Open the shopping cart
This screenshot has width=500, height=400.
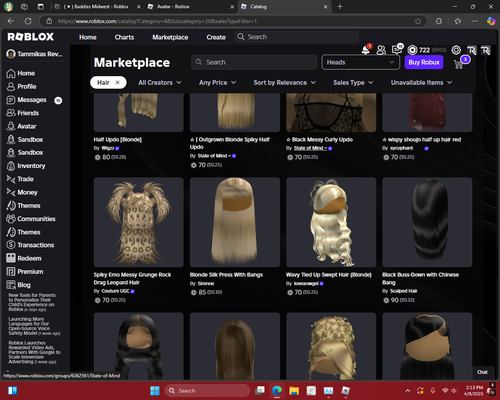point(459,64)
